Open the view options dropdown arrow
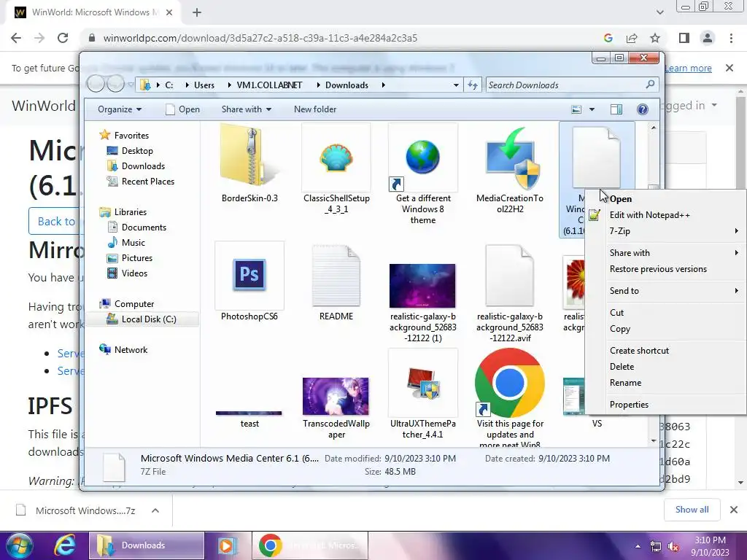 point(592,109)
